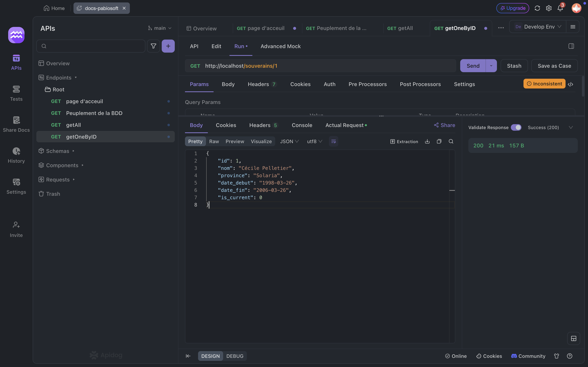This screenshot has width=588, height=367.
Task: Click the Share link
Action: pos(444,125)
